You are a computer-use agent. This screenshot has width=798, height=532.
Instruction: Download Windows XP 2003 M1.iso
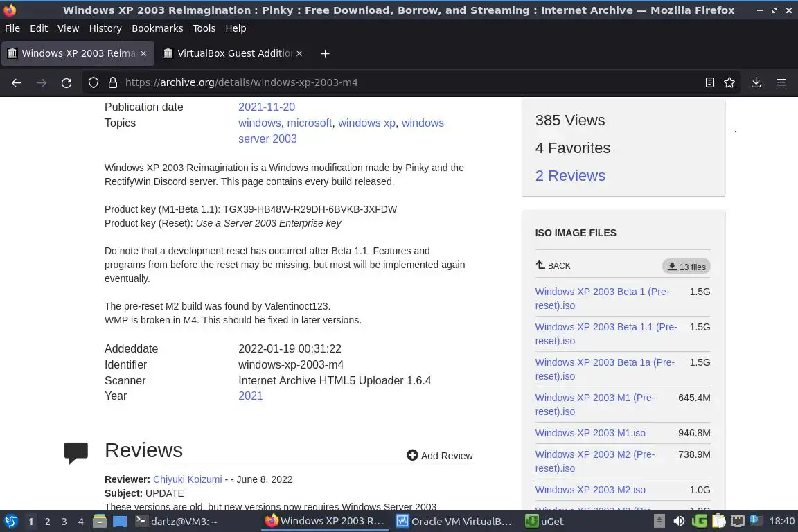[590, 433]
